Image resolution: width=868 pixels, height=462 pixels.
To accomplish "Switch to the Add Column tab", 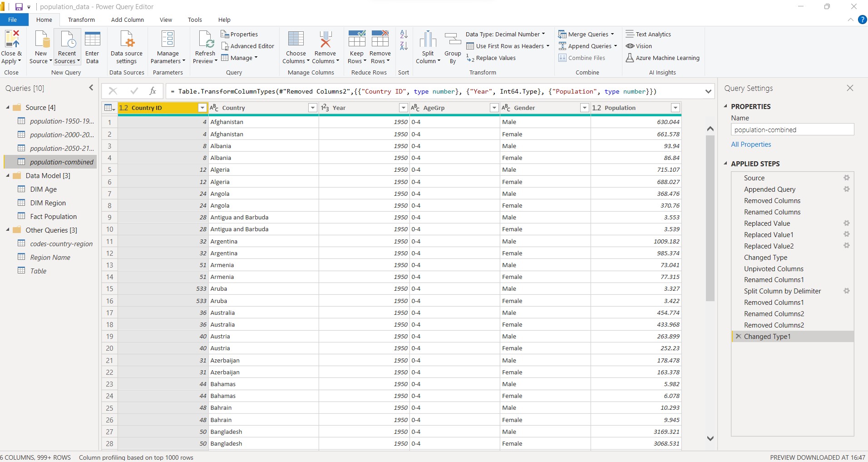I will (x=128, y=20).
